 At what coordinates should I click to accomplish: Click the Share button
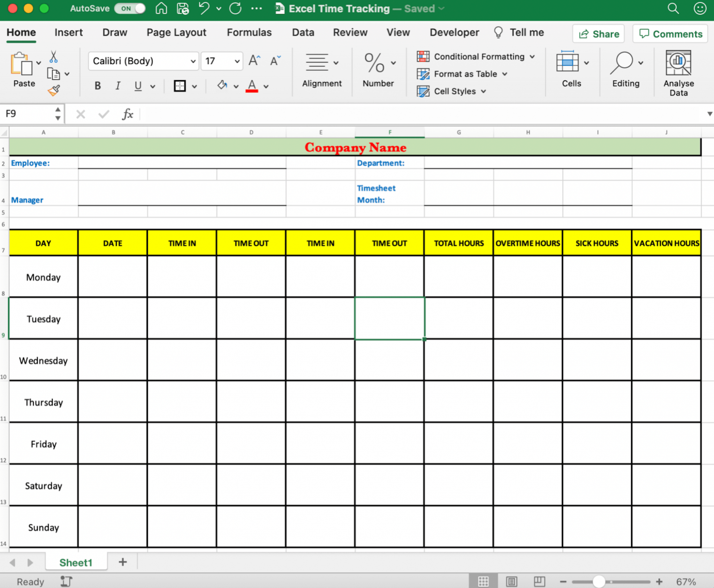point(599,34)
